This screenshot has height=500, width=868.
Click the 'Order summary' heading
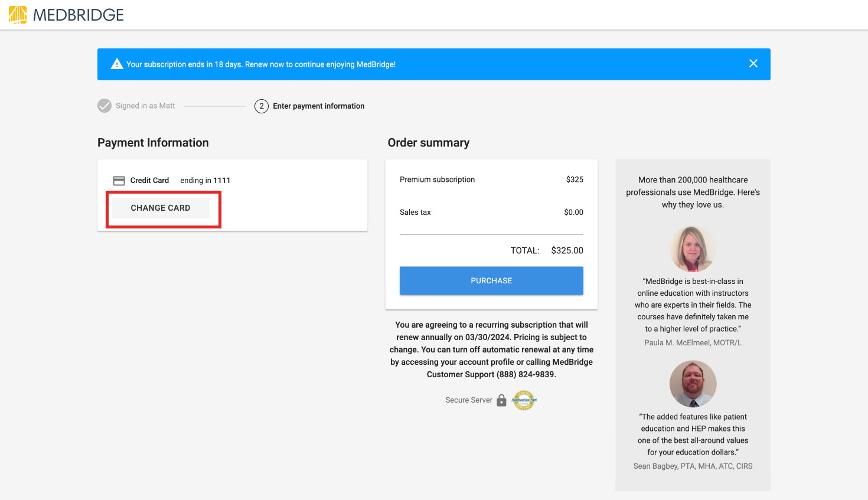(x=429, y=143)
